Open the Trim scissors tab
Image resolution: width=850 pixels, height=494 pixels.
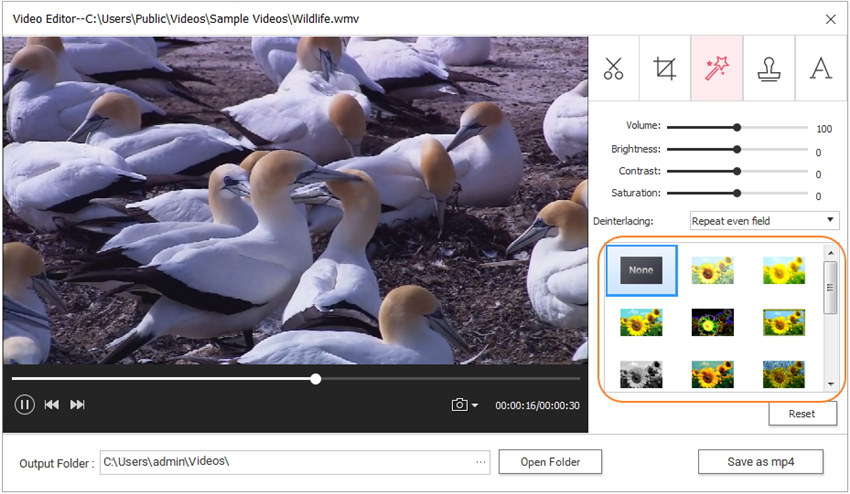click(613, 68)
